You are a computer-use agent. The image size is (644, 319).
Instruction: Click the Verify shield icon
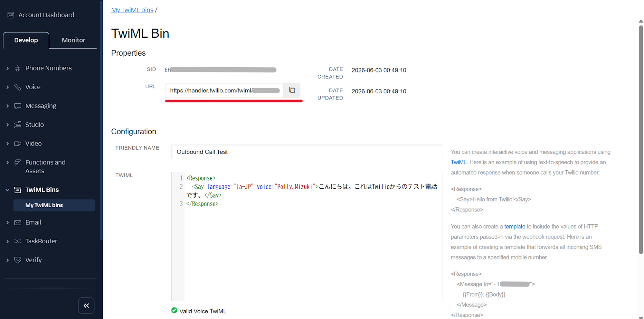pyautogui.click(x=18, y=260)
